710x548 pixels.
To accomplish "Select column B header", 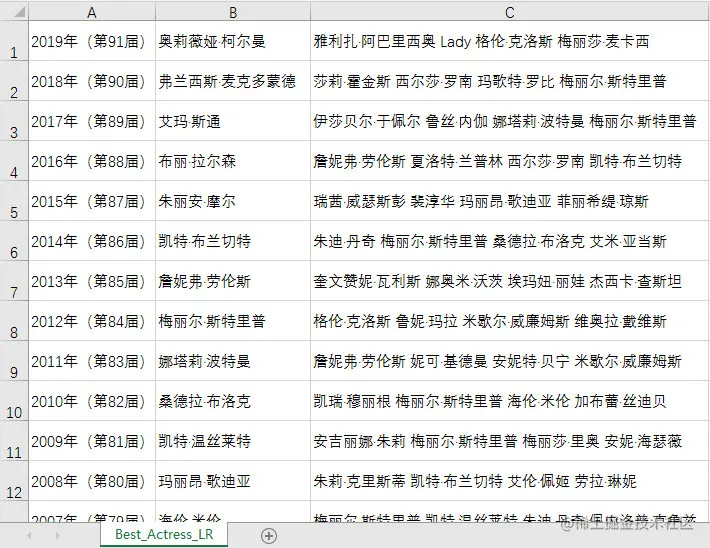I will click(x=233, y=11).
